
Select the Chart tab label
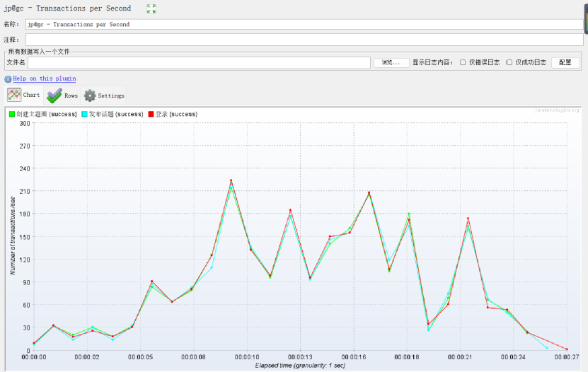[x=31, y=95]
